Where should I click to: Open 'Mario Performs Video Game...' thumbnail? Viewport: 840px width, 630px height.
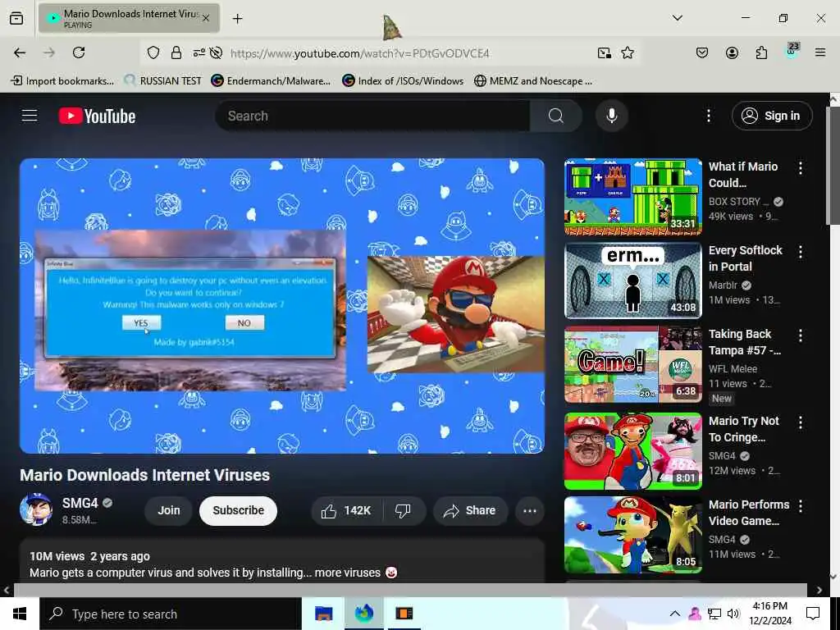pyautogui.click(x=633, y=535)
